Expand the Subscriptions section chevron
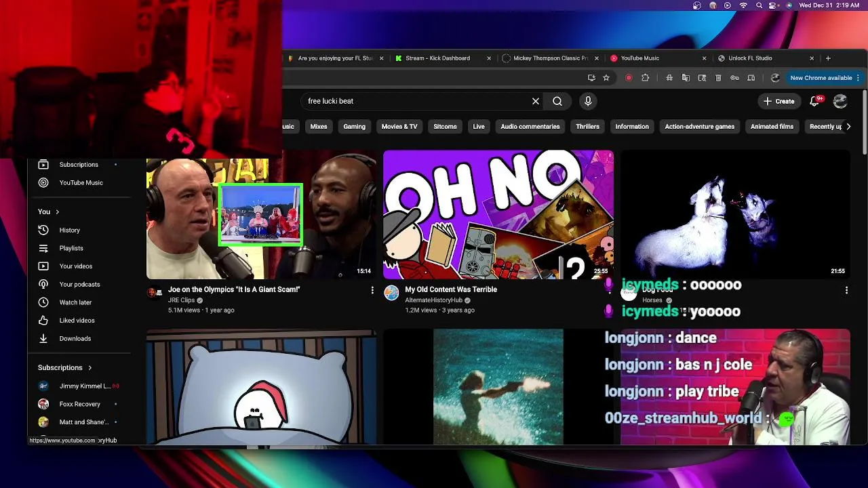 click(90, 368)
